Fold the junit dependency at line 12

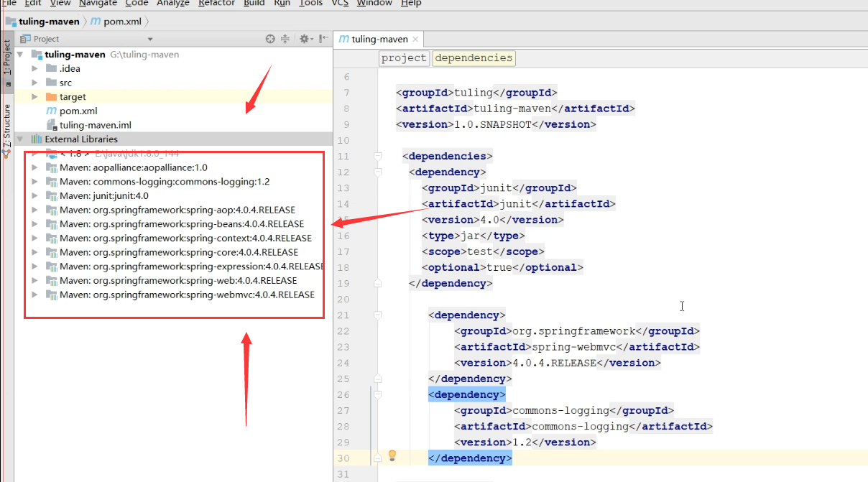tap(377, 172)
